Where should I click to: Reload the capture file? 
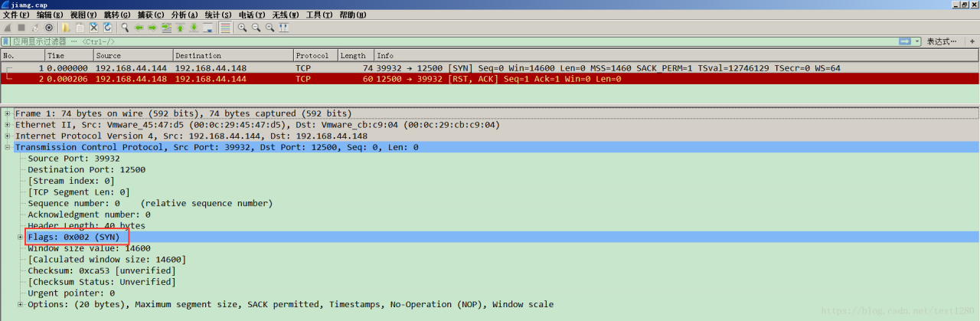(107, 28)
